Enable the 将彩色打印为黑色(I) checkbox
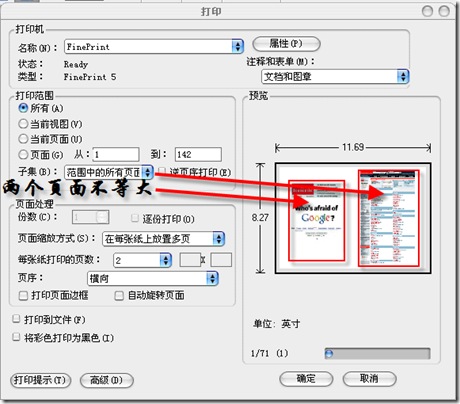 point(16,337)
